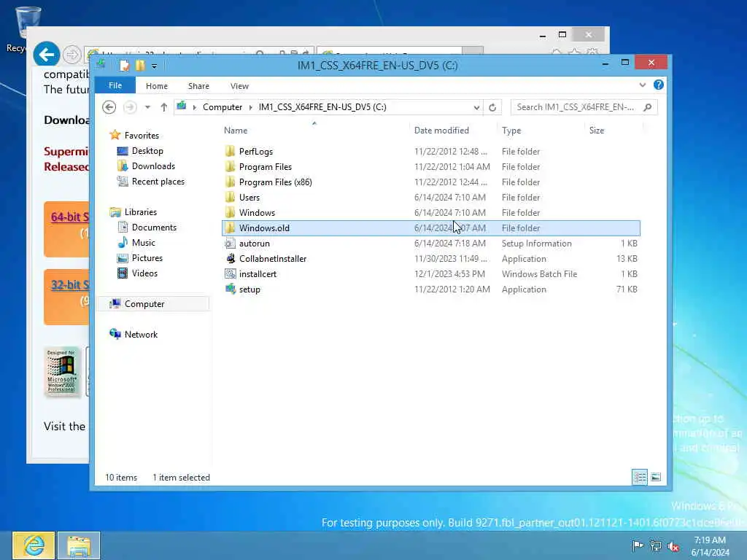This screenshot has height=560, width=747.
Task: Open Internet Explorer from the taskbar
Action: point(34,545)
